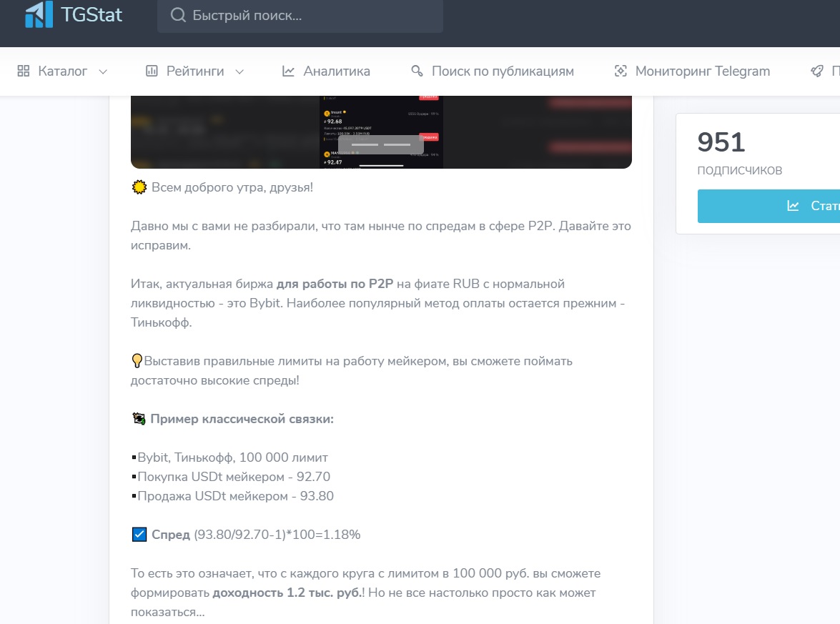The image size is (840, 624).
Task: Click bold text 'для работы по P2P'
Action: pos(335,284)
